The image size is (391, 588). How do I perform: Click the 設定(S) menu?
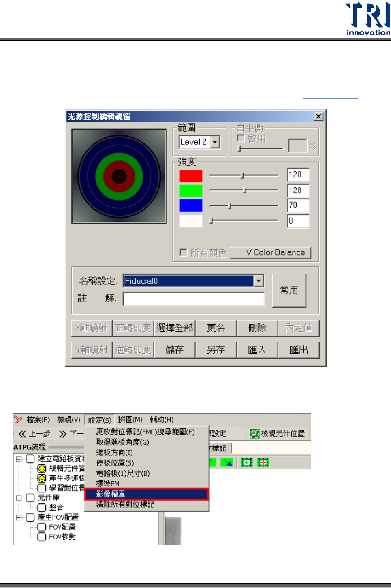click(x=100, y=420)
